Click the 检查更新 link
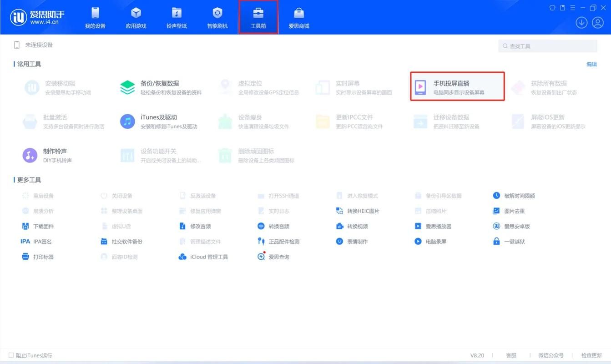 point(591,355)
